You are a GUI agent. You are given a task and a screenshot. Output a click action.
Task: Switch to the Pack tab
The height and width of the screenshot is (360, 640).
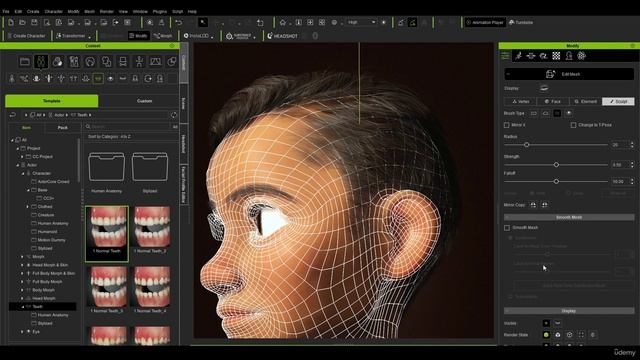[62, 128]
